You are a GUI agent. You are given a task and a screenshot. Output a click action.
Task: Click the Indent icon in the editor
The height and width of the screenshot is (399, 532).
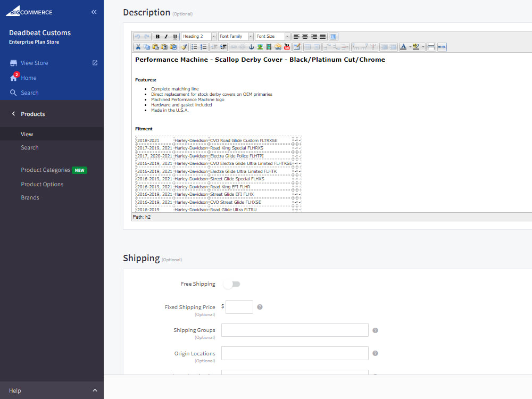tap(223, 47)
